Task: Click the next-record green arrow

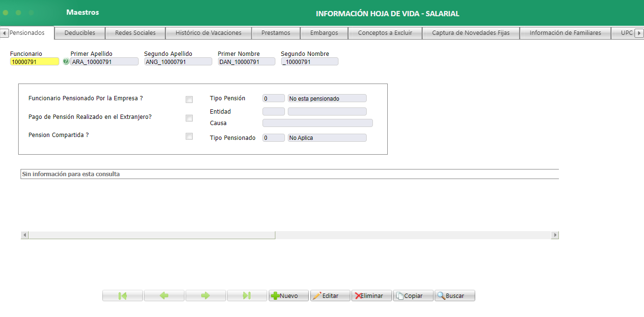Action: 206,295
